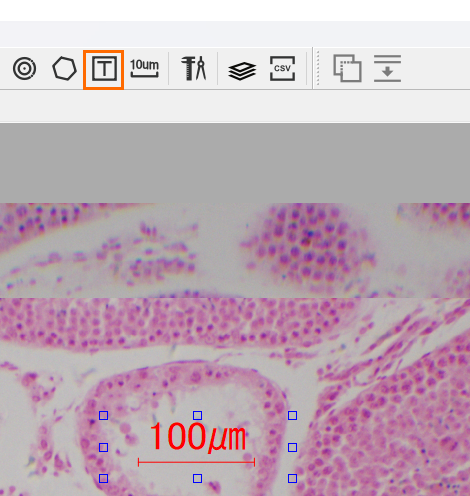The height and width of the screenshot is (496, 470).
Task: Click the middle-left selection handle
Action: (x=104, y=447)
